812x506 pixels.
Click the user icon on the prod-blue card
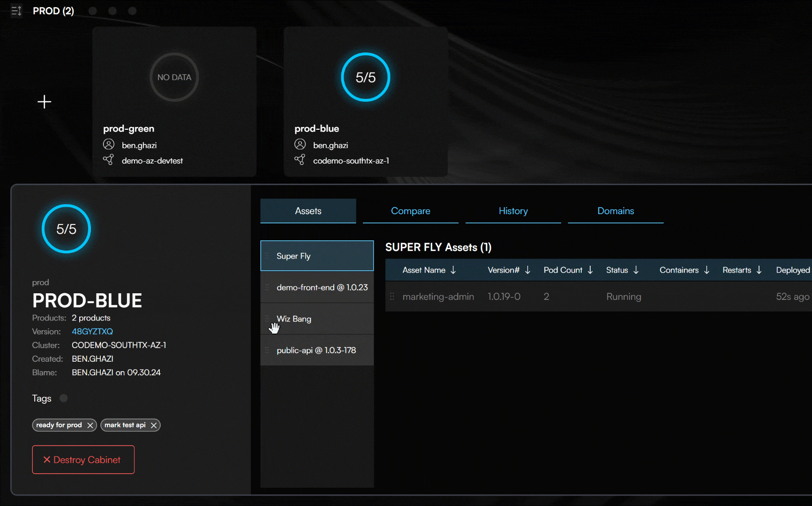pos(300,144)
